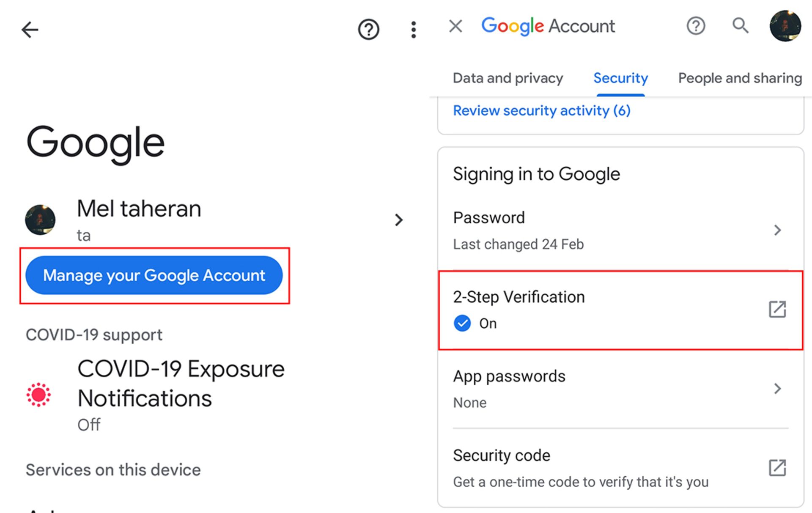The width and height of the screenshot is (812, 513).
Task: Open profile avatar in top corner
Action: (785, 26)
